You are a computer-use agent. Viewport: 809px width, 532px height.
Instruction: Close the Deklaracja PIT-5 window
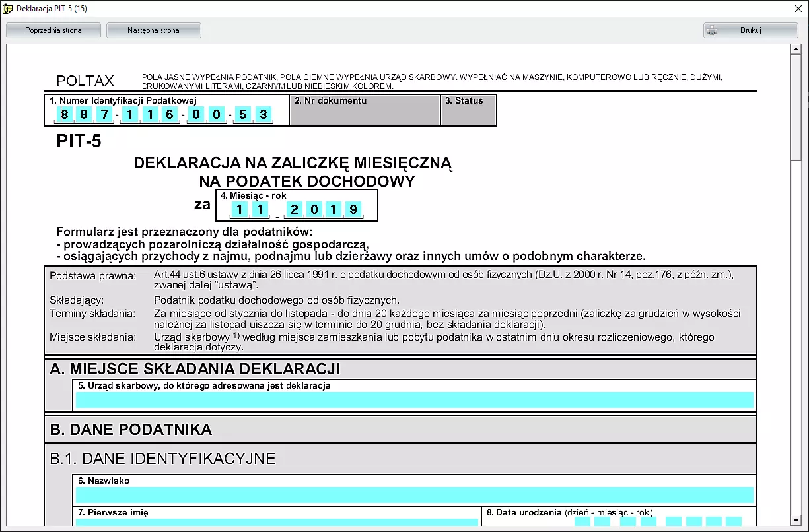798,9
